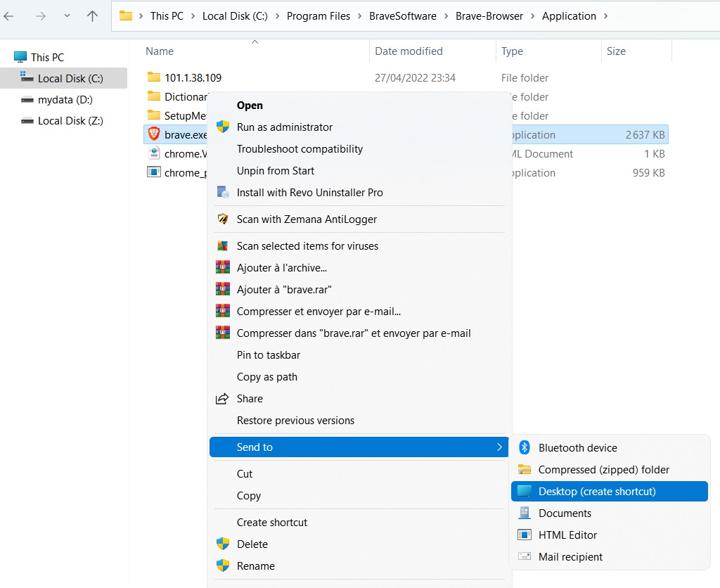Click the Revo Uninstaller Pro install icon

coord(222,192)
